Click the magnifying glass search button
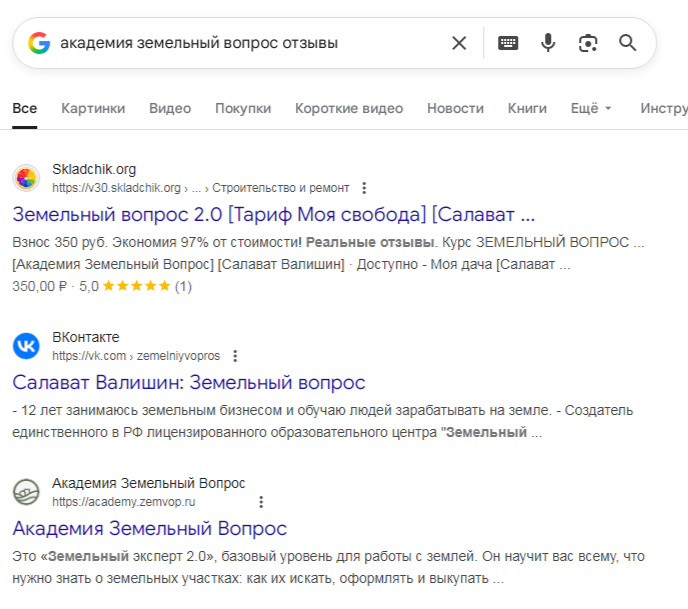688x609 pixels. point(628,43)
